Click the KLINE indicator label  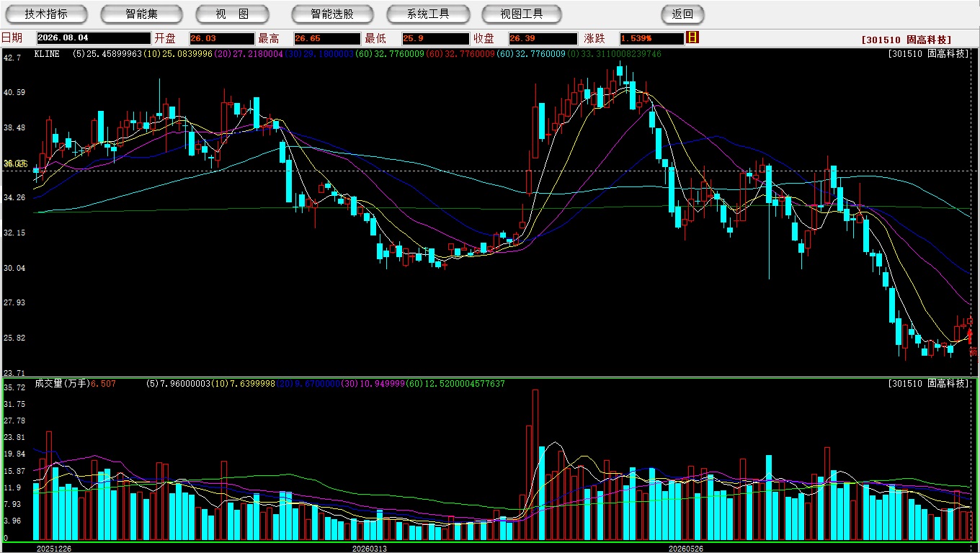[x=47, y=54]
